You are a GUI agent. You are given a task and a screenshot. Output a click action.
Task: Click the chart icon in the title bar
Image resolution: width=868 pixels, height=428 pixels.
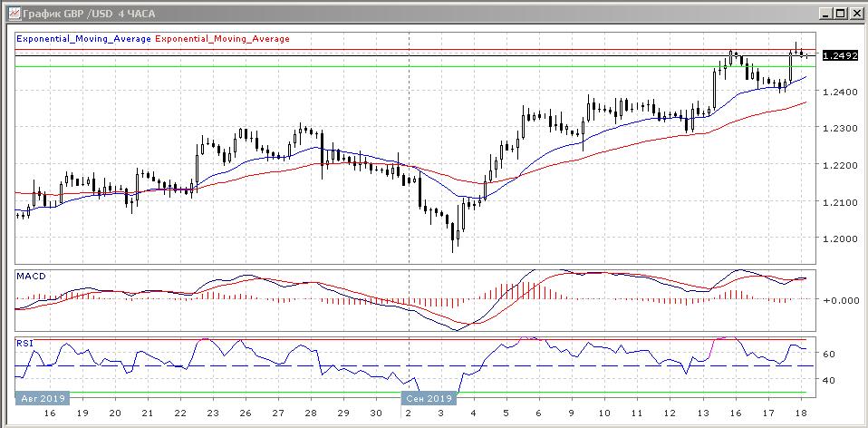pyautogui.click(x=10, y=14)
